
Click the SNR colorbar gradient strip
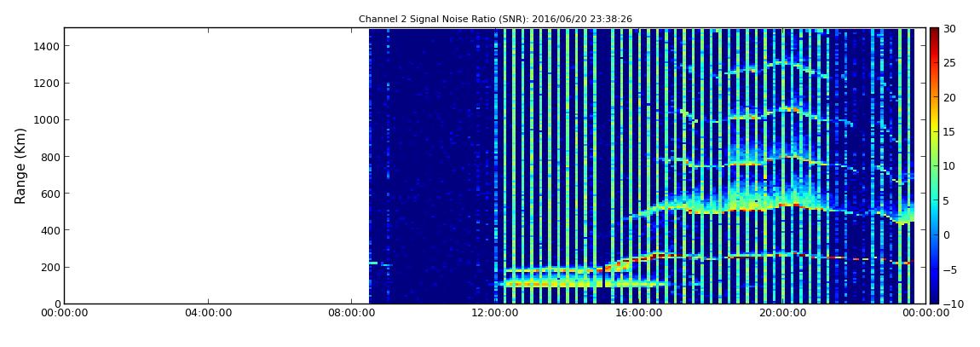pyautogui.click(x=934, y=165)
